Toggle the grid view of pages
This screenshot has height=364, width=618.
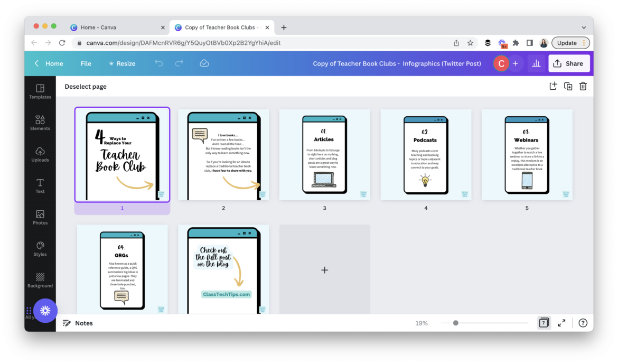[544, 322]
